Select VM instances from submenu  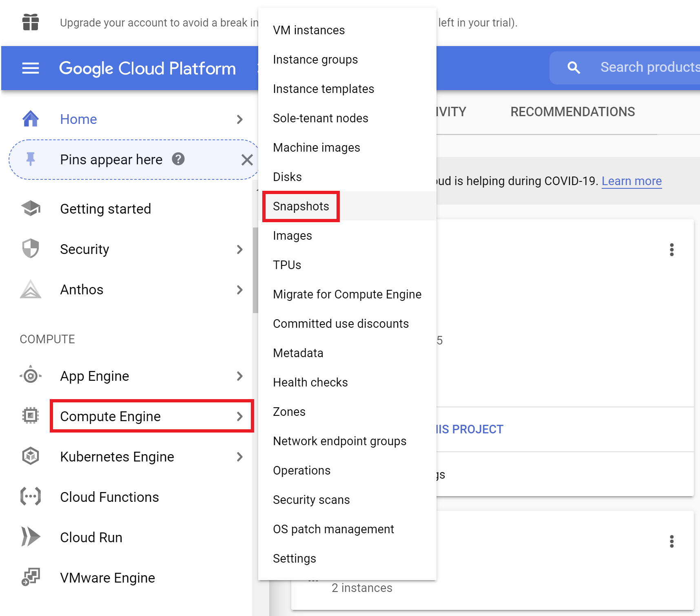(x=347, y=30)
